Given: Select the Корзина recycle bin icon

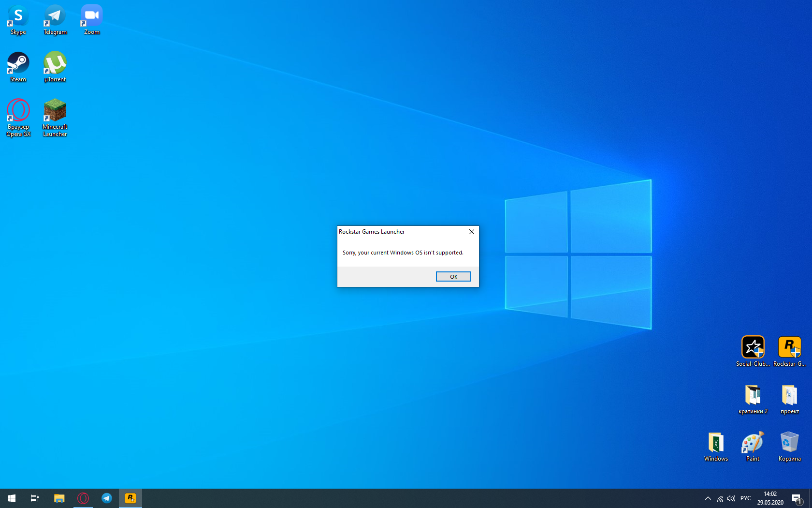Looking at the screenshot, I should (790, 447).
